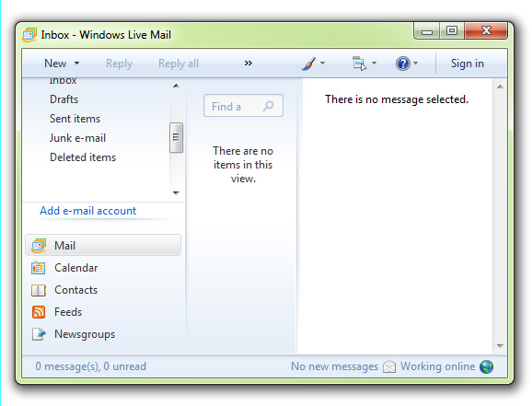Minimize the Windows Live Mail window
The height and width of the screenshot is (406, 532).
tap(427, 31)
